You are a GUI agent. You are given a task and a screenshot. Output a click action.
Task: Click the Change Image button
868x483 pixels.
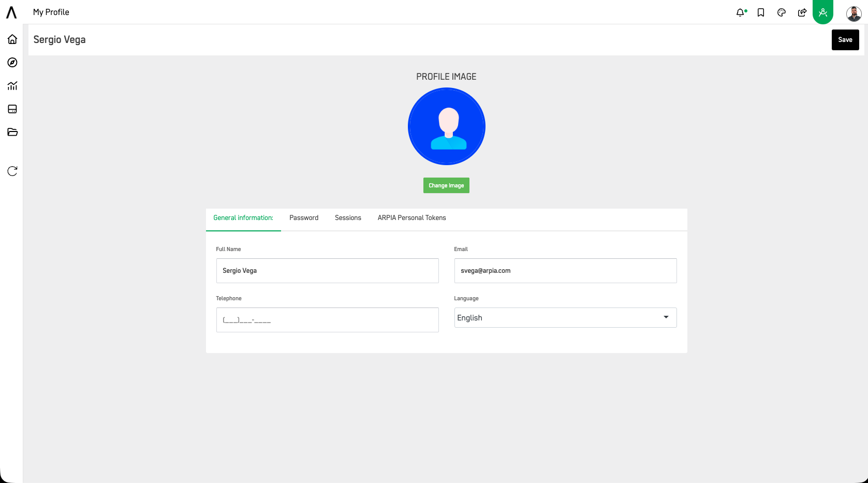click(446, 185)
